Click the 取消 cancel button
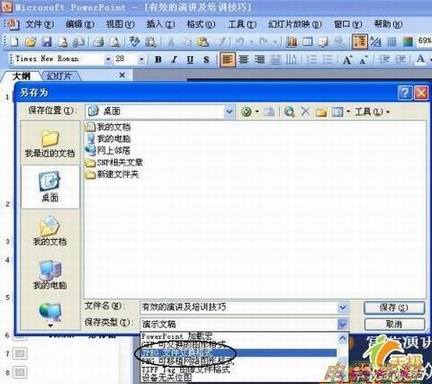This screenshot has width=432, height=384. 394,324
